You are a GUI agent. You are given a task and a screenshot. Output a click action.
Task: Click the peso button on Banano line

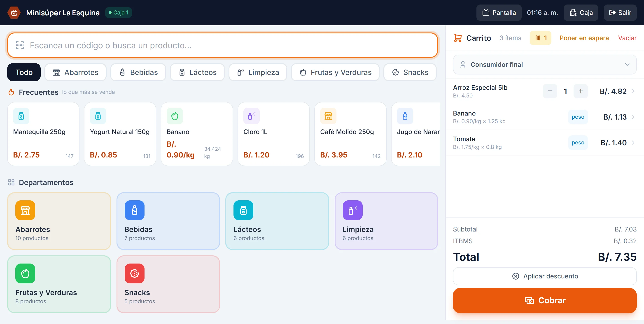578,117
